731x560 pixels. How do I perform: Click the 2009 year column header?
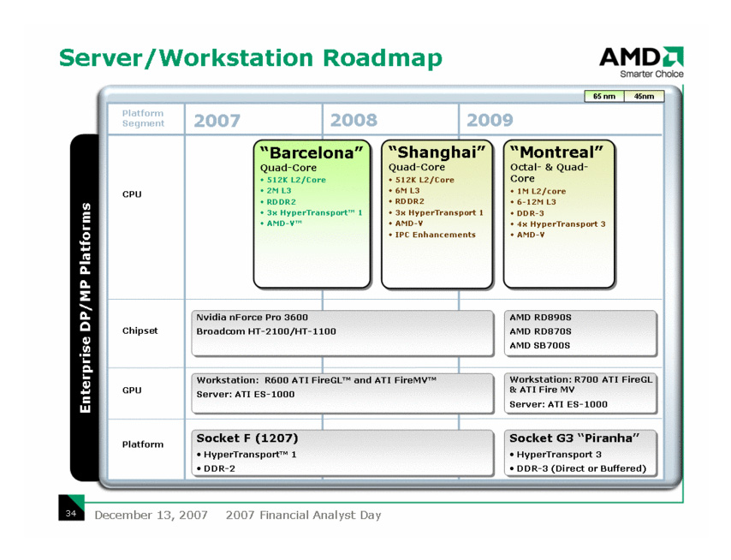tap(490, 120)
